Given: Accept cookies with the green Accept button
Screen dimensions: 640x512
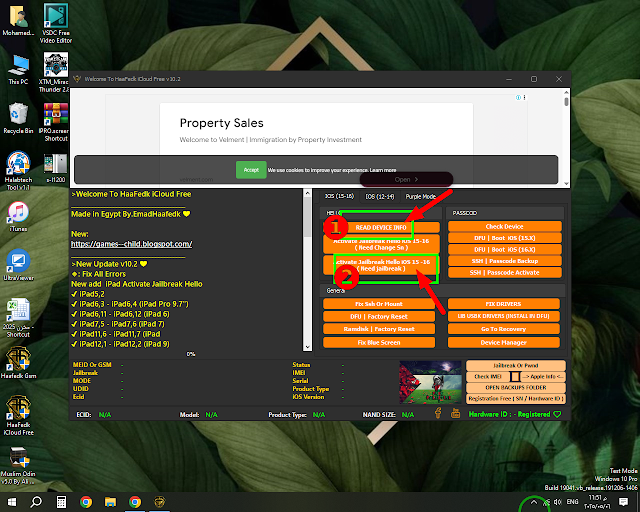Looking at the screenshot, I should click(251, 170).
